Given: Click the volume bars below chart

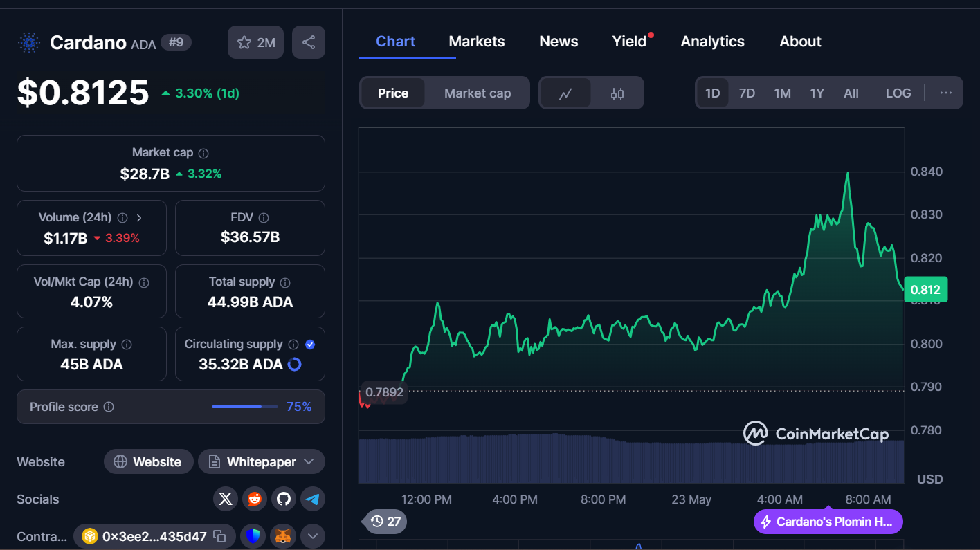Looking at the screenshot, I should pyautogui.click(x=631, y=459).
